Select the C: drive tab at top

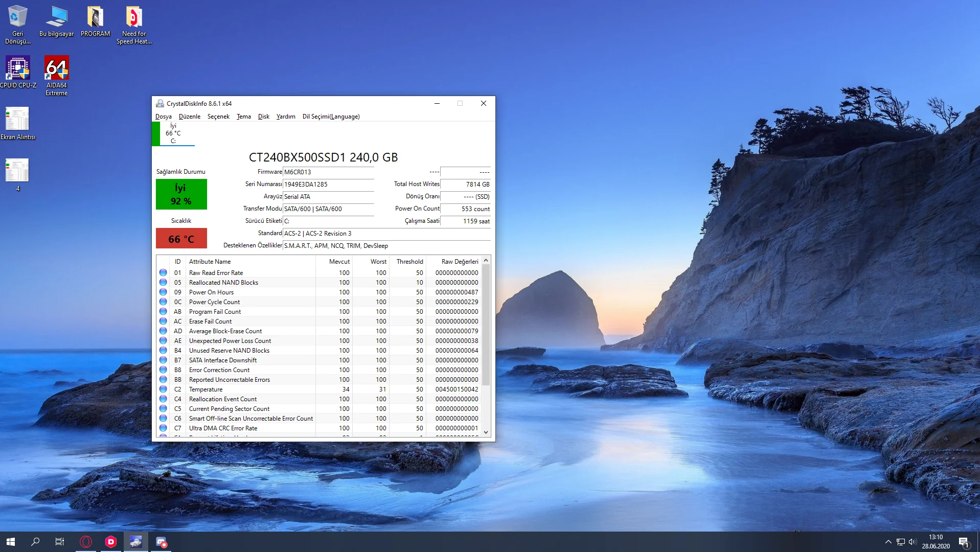[x=173, y=133]
